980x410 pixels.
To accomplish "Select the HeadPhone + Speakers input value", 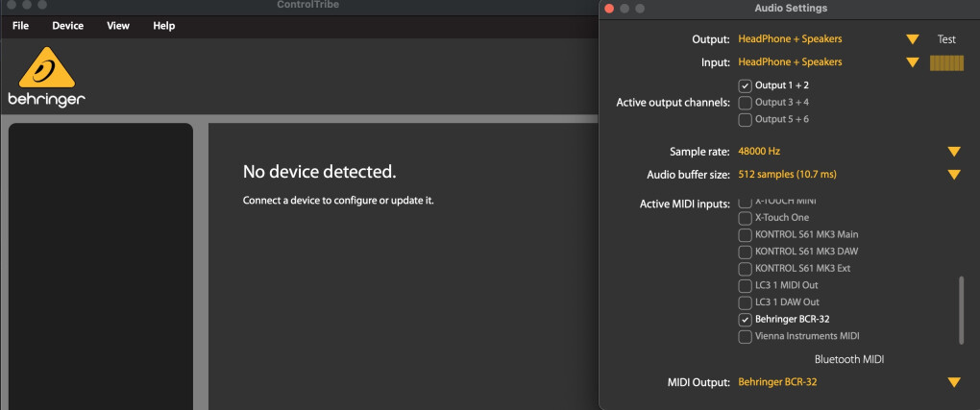I will tap(790, 61).
